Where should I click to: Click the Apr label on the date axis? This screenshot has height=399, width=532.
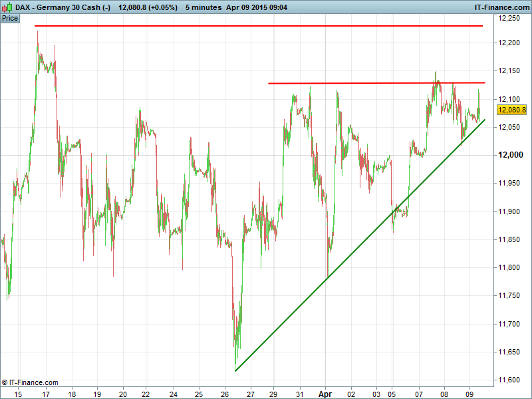click(325, 393)
